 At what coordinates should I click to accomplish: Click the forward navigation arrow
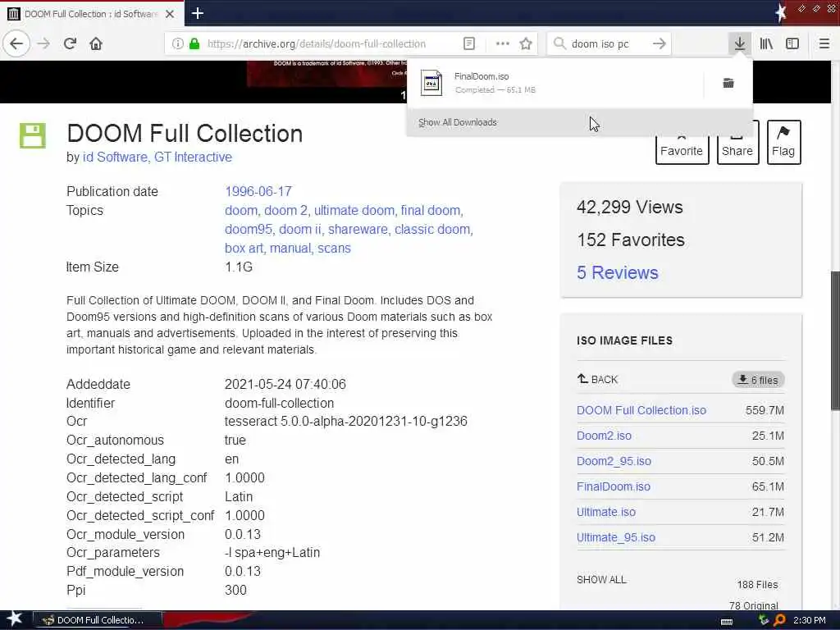tap(44, 43)
